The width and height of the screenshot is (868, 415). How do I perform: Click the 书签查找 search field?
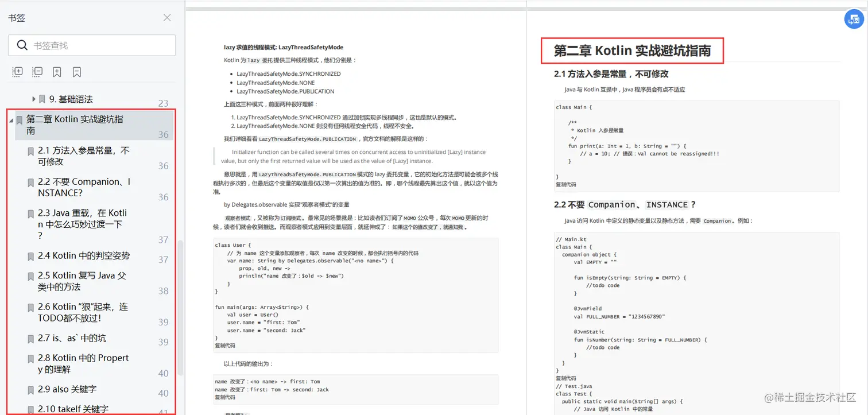click(x=92, y=45)
